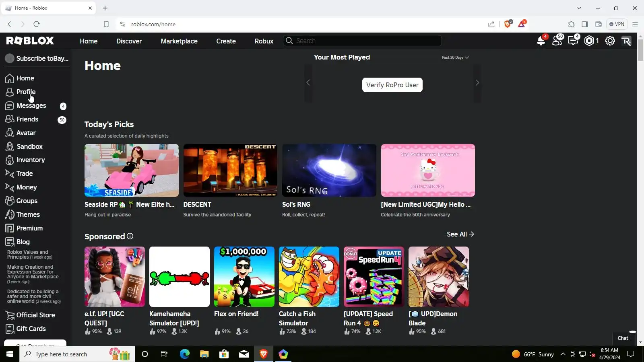Screen dimensions: 644x362
Task: Click See All for Sponsored games
Action: pyautogui.click(x=460, y=234)
